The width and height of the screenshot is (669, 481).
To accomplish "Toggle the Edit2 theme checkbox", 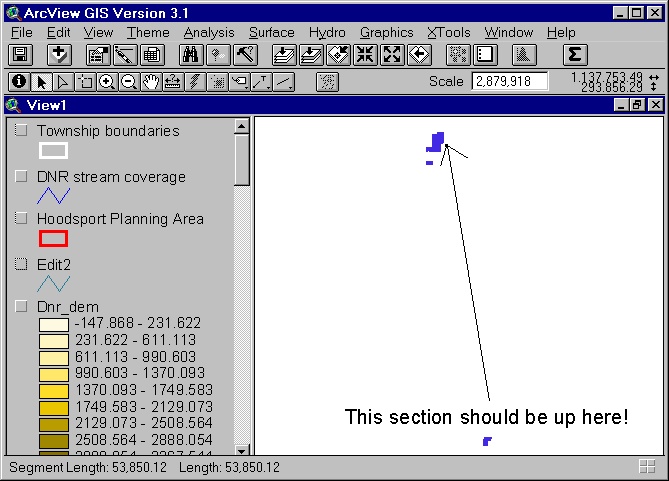I will [21, 264].
